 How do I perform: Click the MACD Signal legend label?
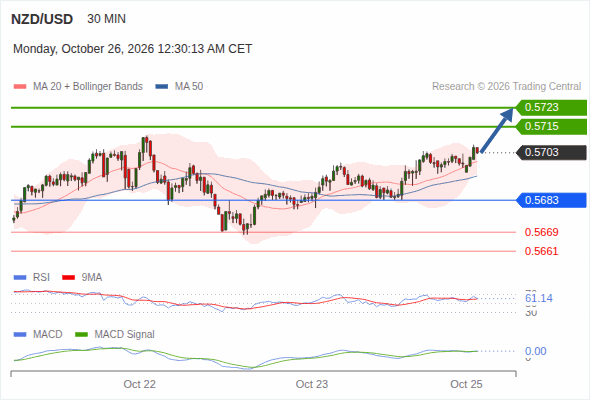[x=125, y=334]
